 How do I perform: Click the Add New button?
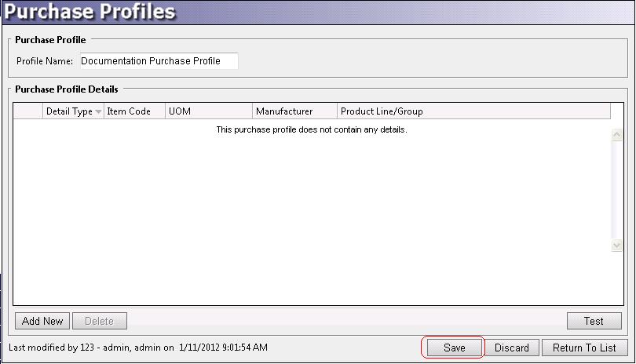click(x=42, y=321)
